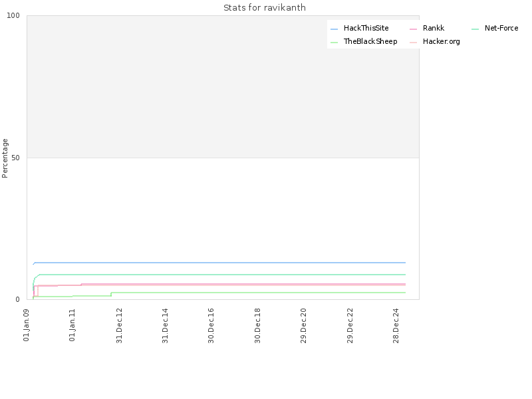Click the Rankk pink legend swatch
Image resolution: width=532 pixels, height=399 pixels.
(413, 29)
